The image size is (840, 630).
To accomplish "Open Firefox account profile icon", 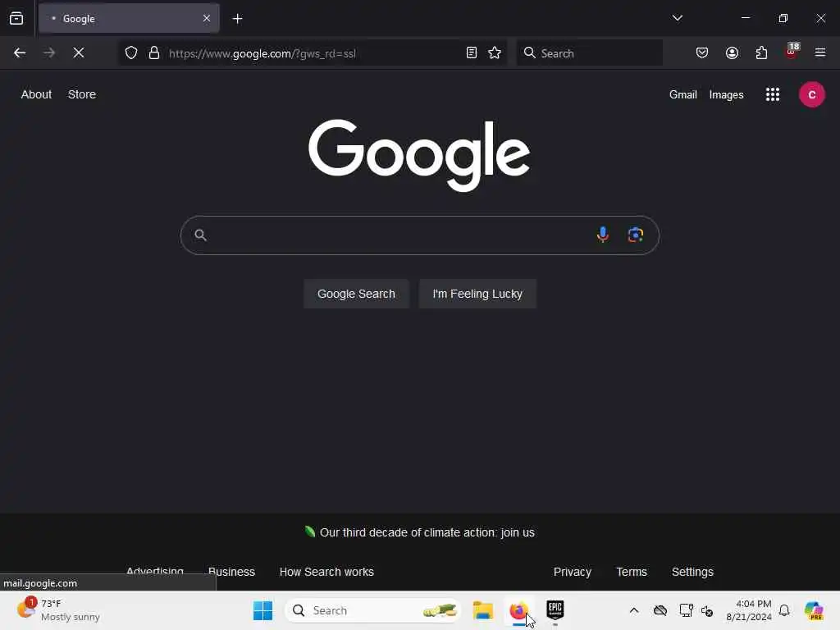I will pos(732,52).
